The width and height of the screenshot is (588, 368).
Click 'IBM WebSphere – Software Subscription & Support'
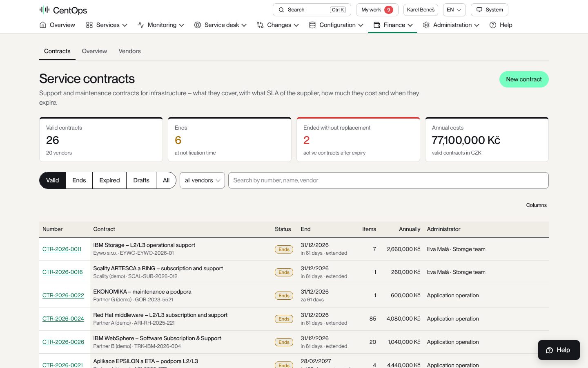pyautogui.click(x=157, y=338)
